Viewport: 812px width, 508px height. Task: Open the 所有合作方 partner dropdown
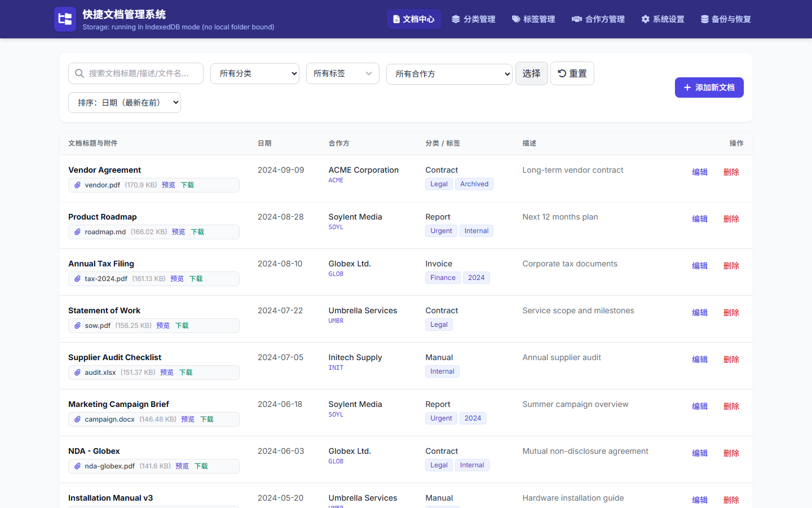449,74
